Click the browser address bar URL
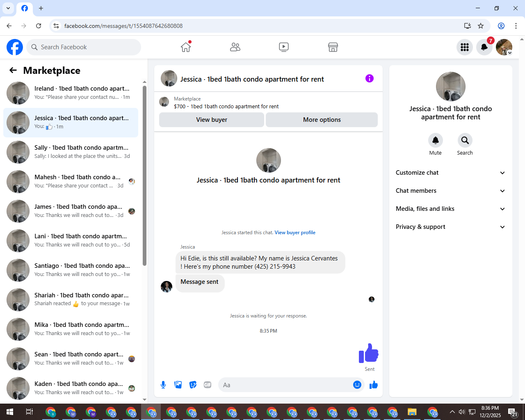 [123, 26]
